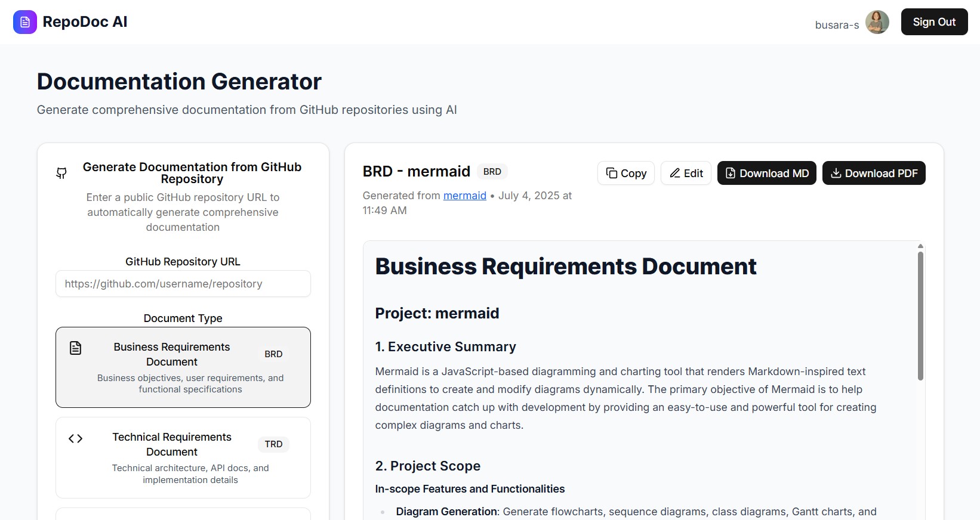Open the mermaid repository link

click(x=464, y=196)
